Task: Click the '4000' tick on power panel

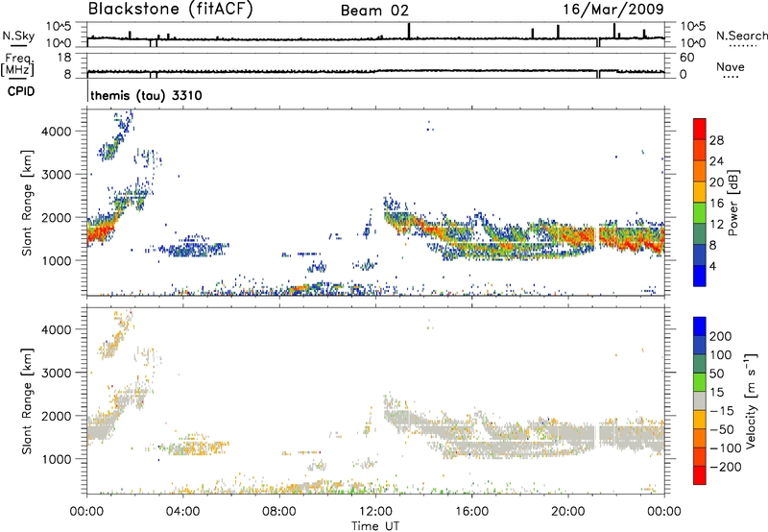Action: pyautogui.click(x=57, y=132)
